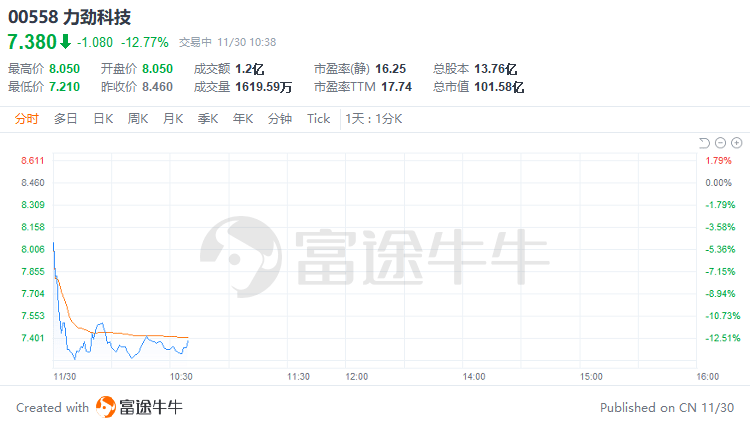Click 开盘价 value 8.050
This screenshot has width=750, height=428.
tap(157, 69)
